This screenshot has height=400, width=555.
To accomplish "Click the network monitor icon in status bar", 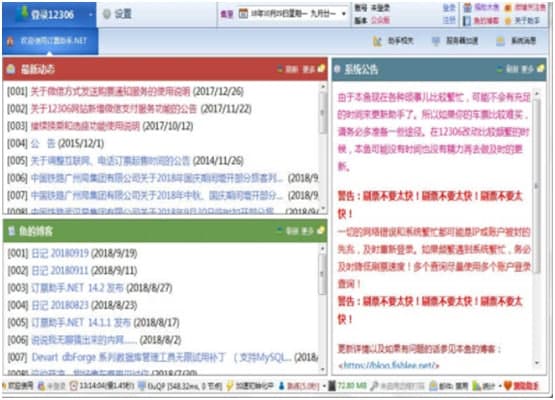I will coord(142,385).
